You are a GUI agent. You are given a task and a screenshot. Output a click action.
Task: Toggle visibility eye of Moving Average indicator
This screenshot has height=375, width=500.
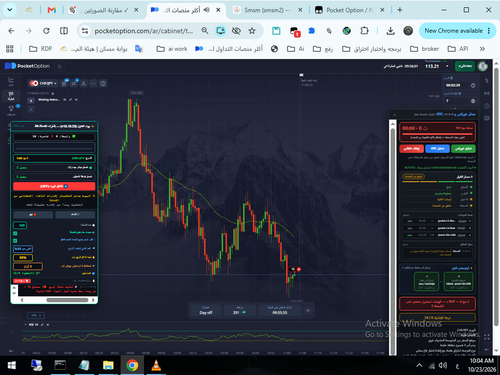[x=65, y=100]
